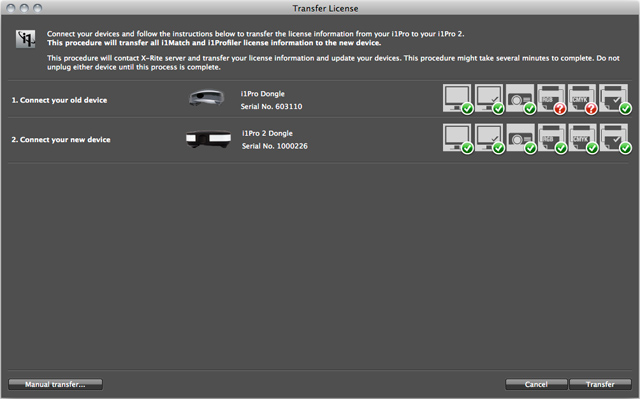This screenshot has width=640, height=399.
Task: Click 'Serial No. 1000226' text
Action: [x=275, y=146]
